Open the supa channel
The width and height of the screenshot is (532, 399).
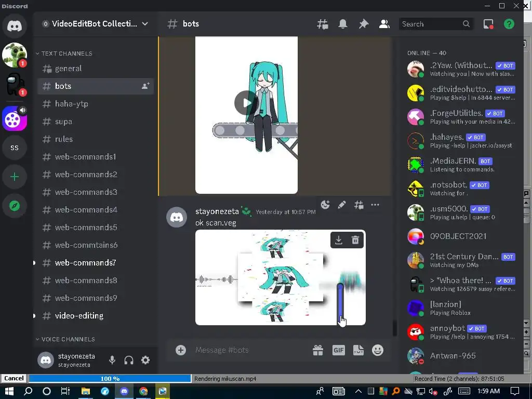tap(96, 122)
